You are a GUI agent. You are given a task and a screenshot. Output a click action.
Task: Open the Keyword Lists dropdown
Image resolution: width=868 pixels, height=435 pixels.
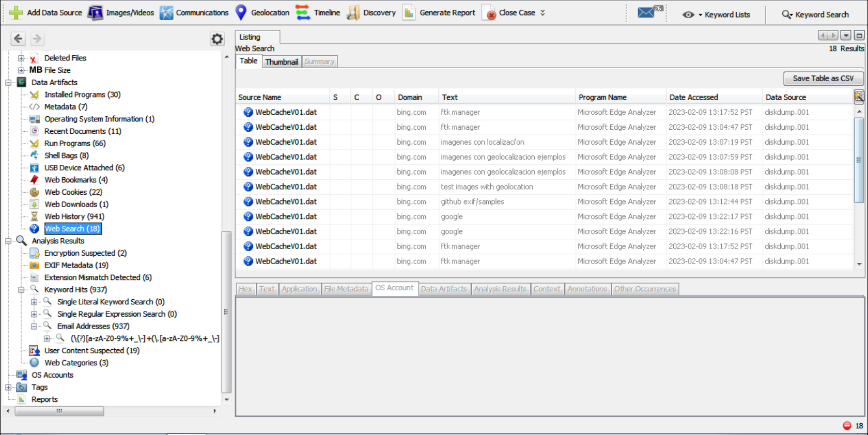[x=716, y=14]
